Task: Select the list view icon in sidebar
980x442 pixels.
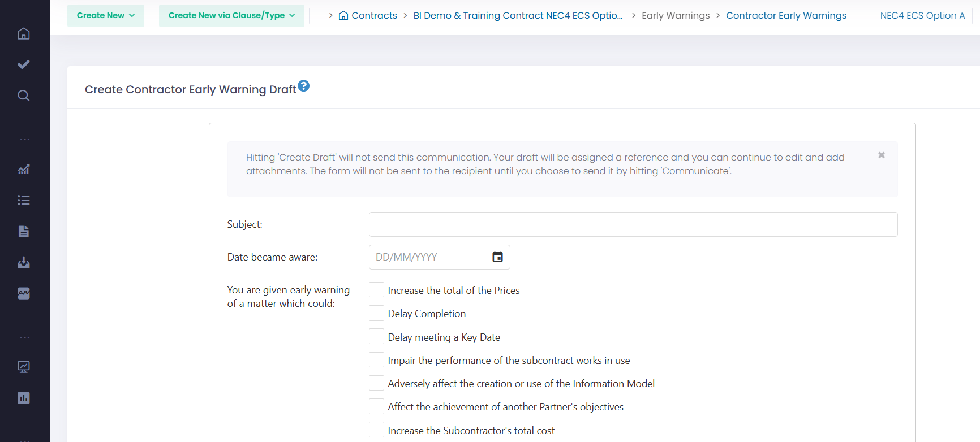Action: click(x=23, y=200)
